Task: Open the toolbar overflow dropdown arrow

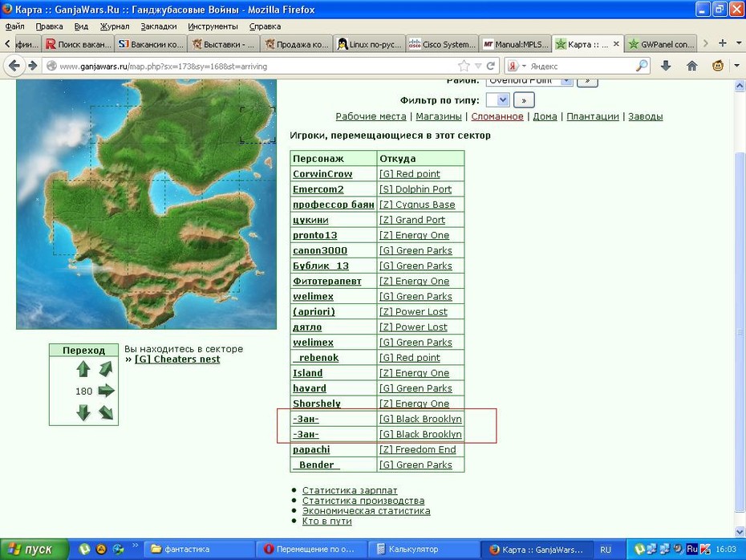Action: point(736,66)
